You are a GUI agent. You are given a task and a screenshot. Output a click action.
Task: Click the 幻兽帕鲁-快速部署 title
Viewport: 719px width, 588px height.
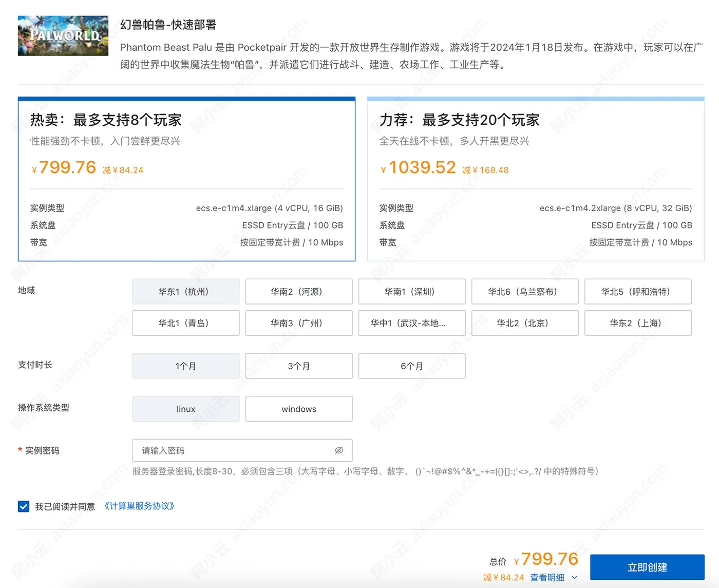tap(168, 25)
